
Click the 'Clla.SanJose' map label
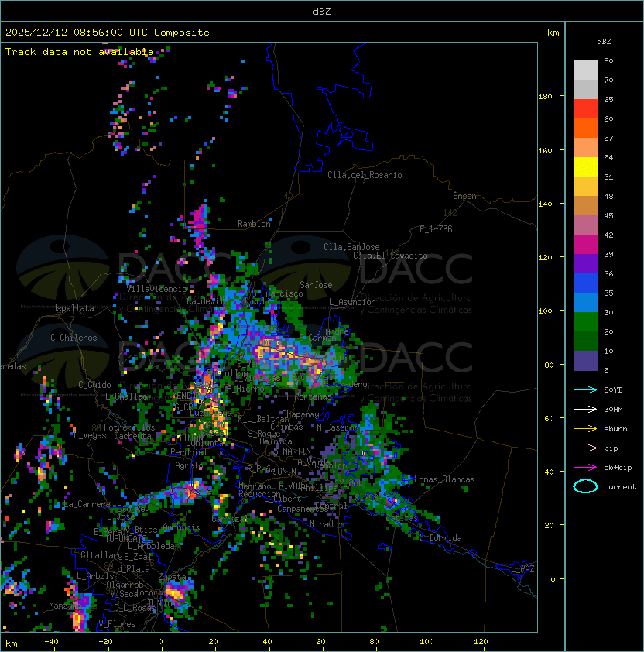point(351,247)
